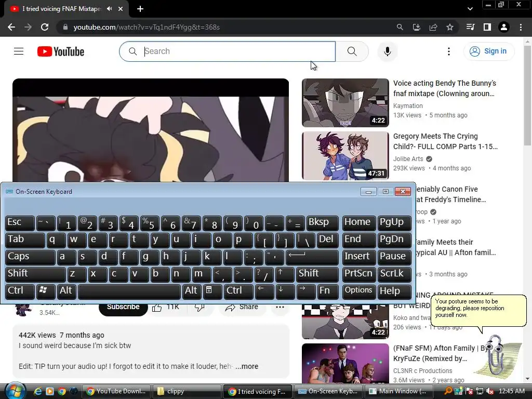The height and width of the screenshot is (399, 532).
Task: Launch Internet Explorer from taskbar quick launch
Action: point(37,391)
